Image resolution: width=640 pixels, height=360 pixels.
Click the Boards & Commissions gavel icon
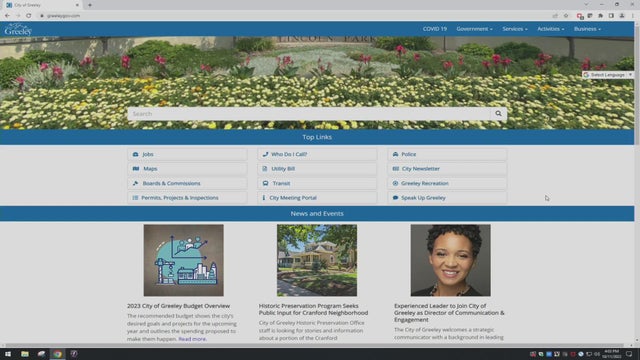tap(136, 183)
